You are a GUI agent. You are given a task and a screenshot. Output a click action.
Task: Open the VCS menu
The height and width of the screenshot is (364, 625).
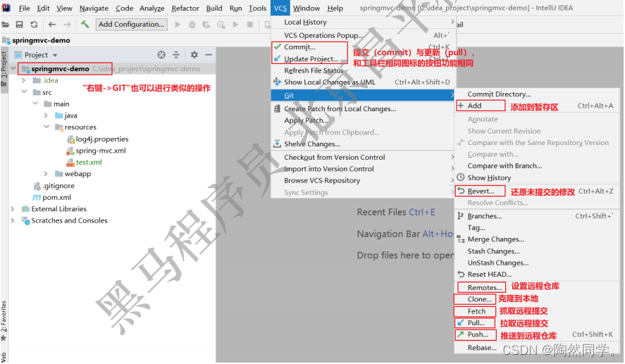(280, 8)
